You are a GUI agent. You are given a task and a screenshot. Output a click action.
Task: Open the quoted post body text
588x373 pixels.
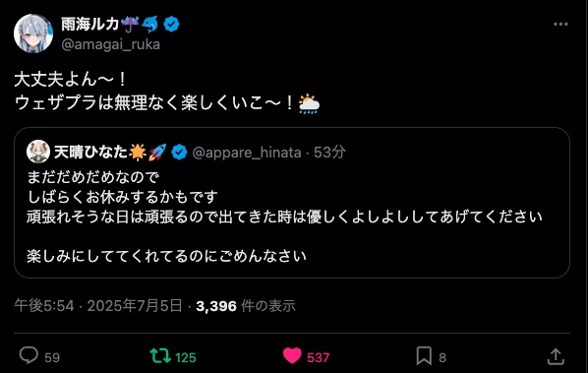284,217
